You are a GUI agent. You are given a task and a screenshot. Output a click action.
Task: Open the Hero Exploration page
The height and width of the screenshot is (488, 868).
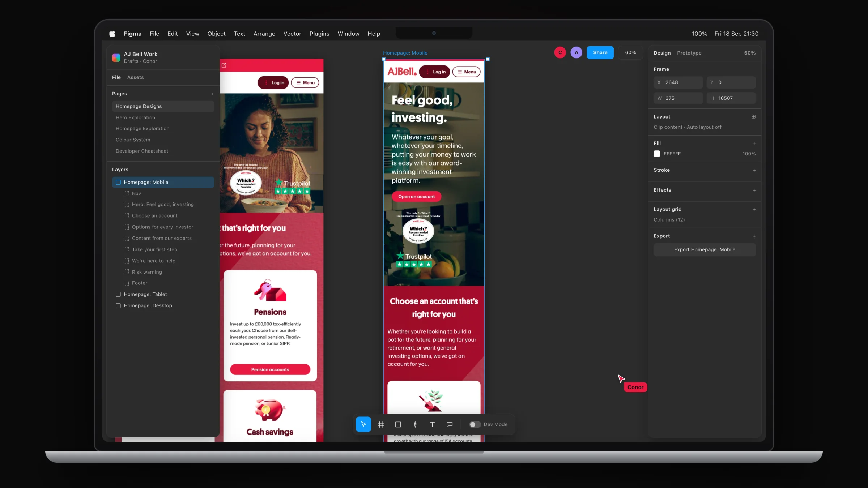pyautogui.click(x=163, y=117)
